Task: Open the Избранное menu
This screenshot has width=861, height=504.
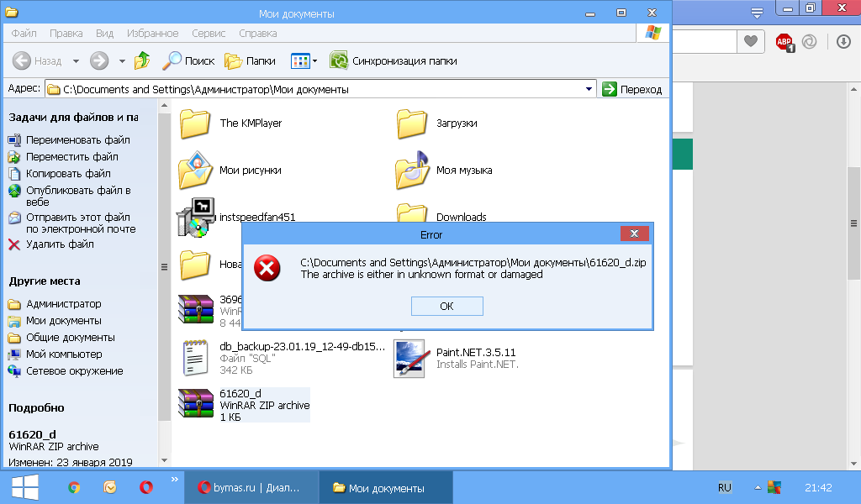Action: (x=152, y=34)
